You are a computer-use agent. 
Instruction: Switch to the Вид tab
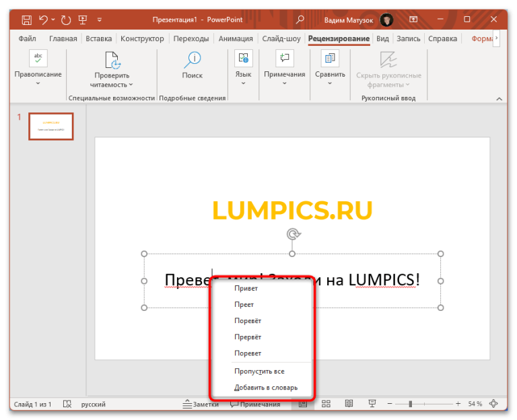click(382, 38)
